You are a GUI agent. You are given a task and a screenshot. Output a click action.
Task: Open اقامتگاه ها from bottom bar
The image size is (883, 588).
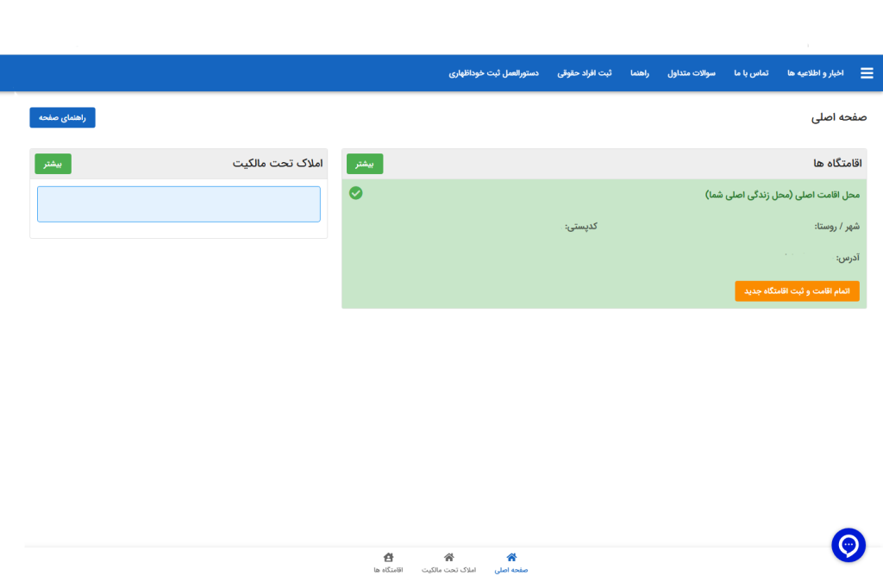(x=388, y=562)
